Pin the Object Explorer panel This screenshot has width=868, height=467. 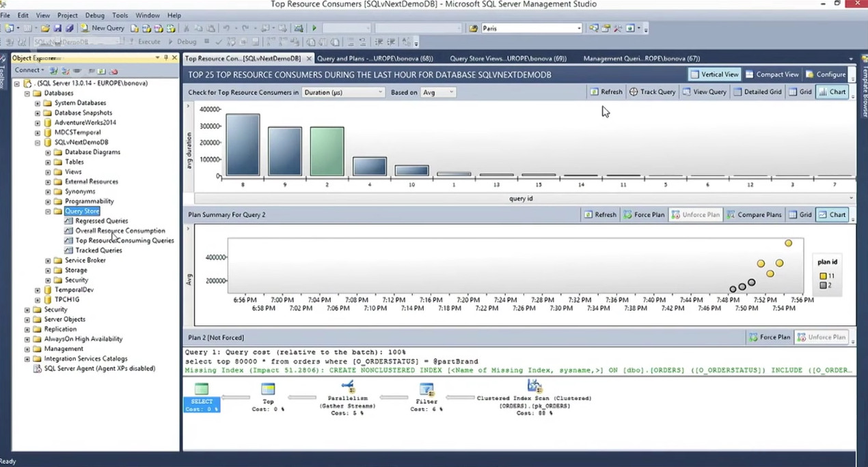(x=166, y=58)
